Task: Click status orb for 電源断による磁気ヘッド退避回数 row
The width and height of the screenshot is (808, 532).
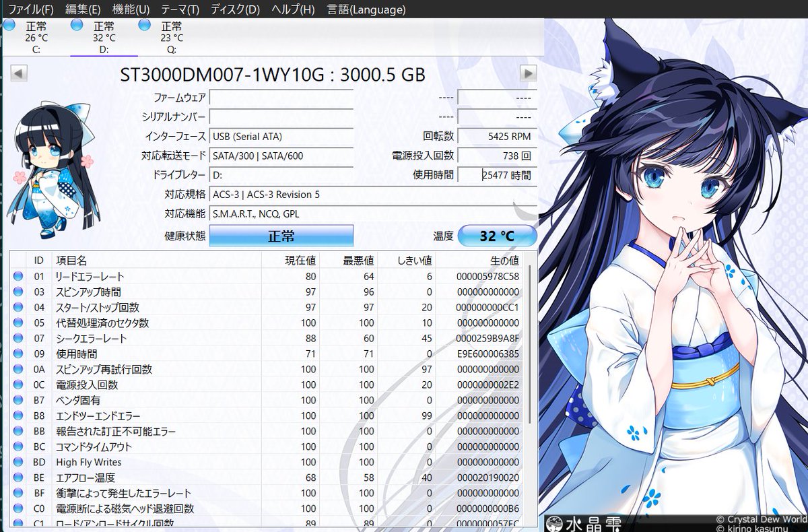Action: tap(18, 508)
